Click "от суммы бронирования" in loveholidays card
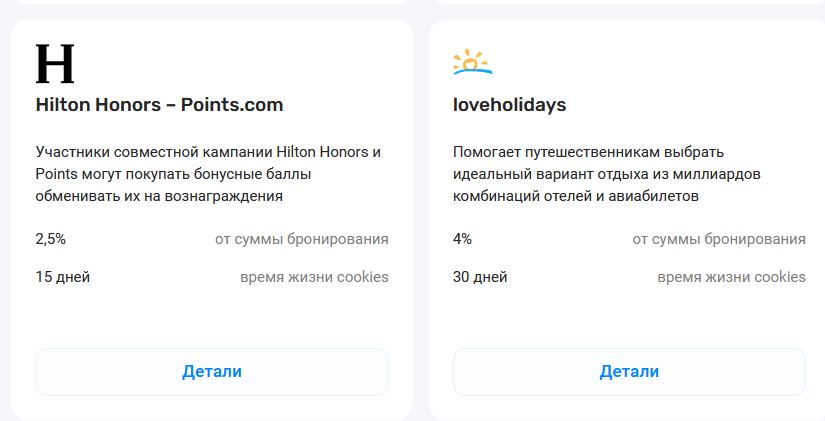This screenshot has height=421, width=825. click(x=718, y=239)
